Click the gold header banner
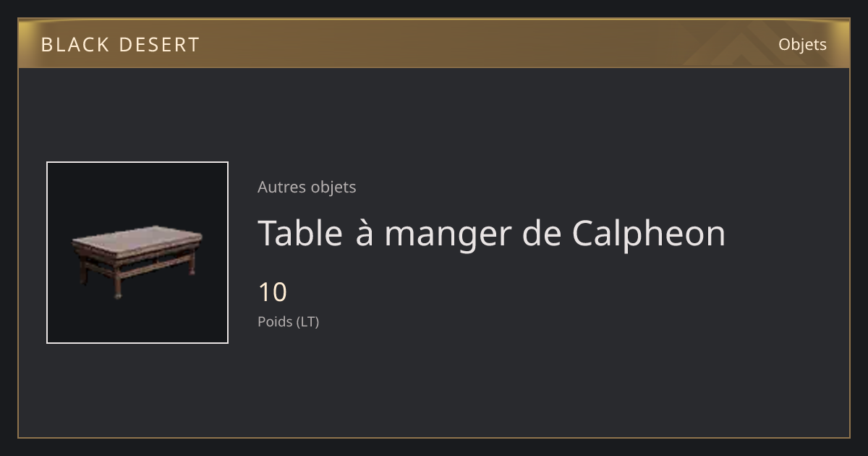This screenshot has width=868, height=456. pyautogui.click(x=434, y=43)
